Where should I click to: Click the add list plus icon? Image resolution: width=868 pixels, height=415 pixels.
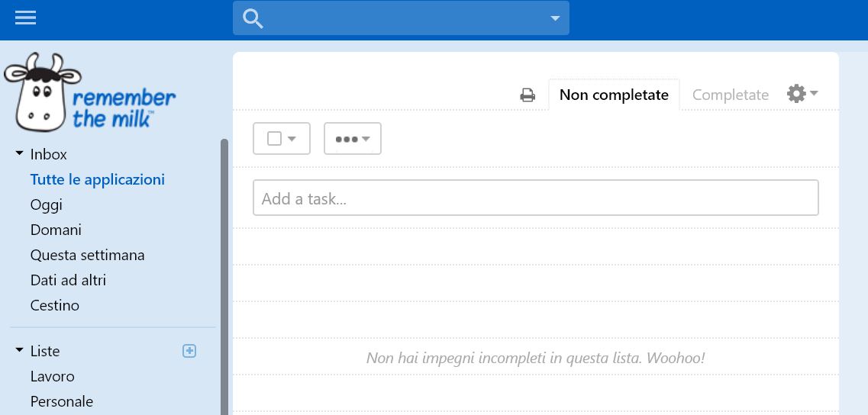pos(189,351)
